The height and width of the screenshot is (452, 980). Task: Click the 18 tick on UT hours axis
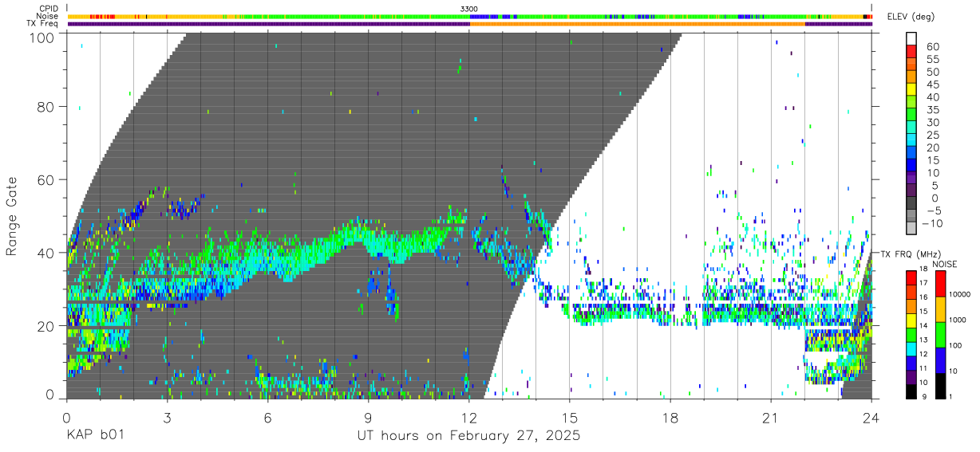pyautogui.click(x=670, y=418)
